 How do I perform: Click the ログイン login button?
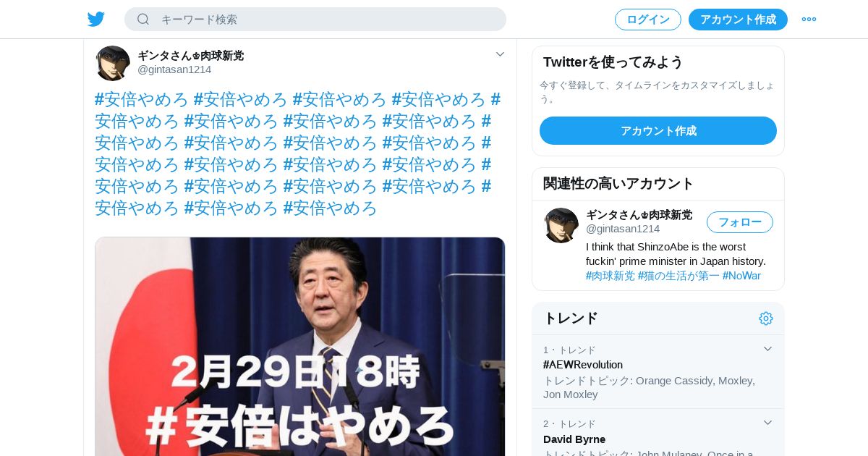[x=648, y=20]
